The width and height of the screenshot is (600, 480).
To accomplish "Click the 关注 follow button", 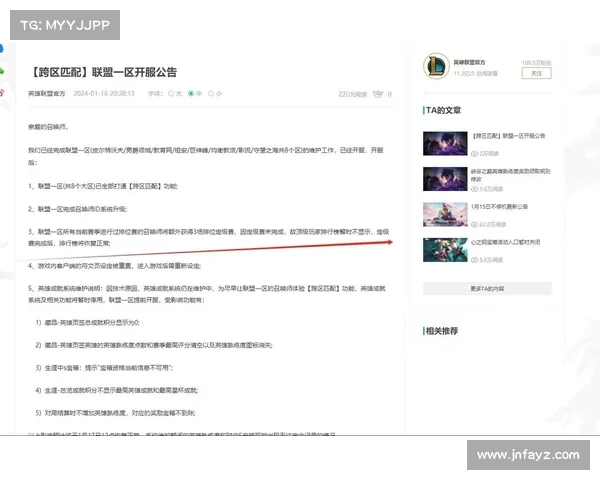I will click(536, 73).
